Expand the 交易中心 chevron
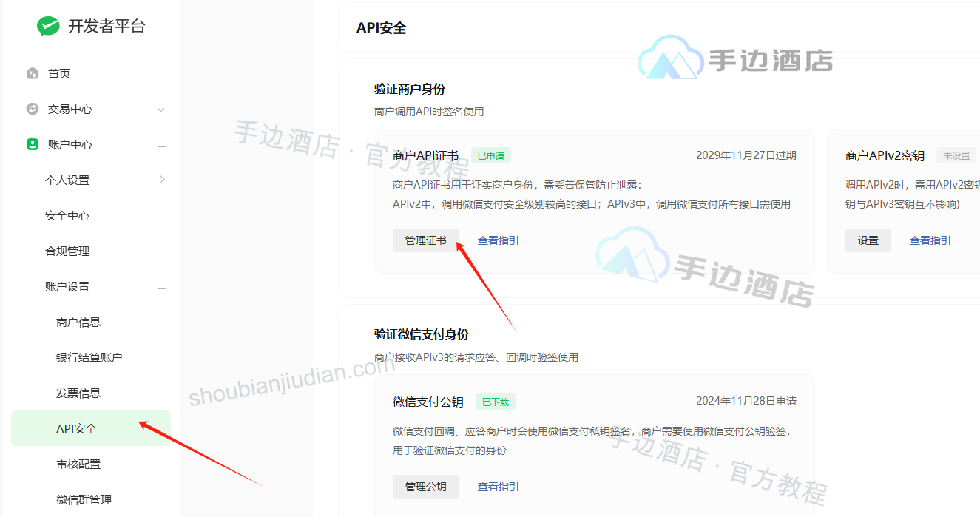 [x=161, y=109]
